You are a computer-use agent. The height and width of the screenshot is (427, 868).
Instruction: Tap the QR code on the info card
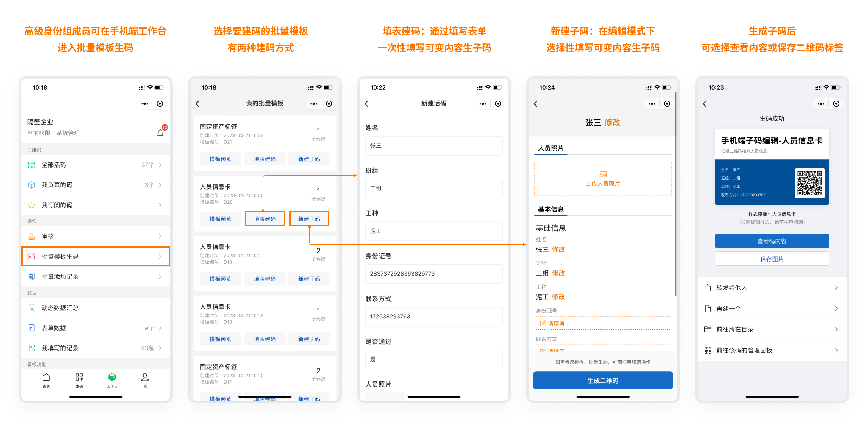tap(809, 183)
